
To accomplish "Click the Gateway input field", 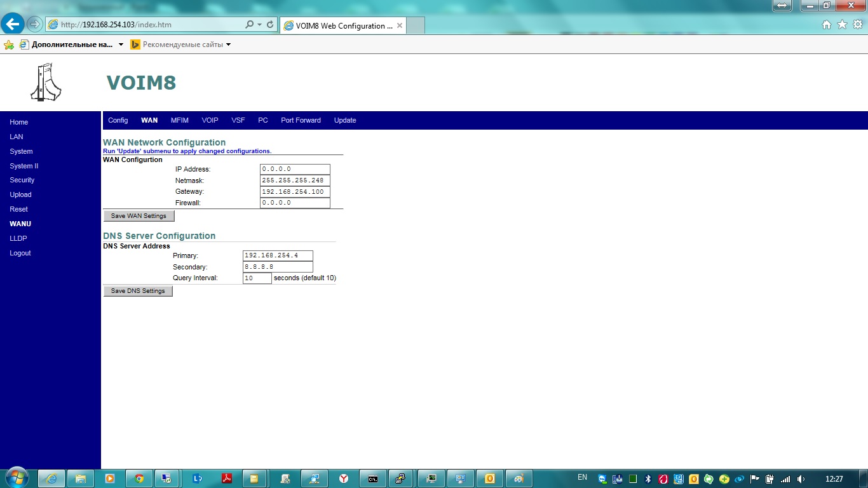I will click(x=295, y=192).
